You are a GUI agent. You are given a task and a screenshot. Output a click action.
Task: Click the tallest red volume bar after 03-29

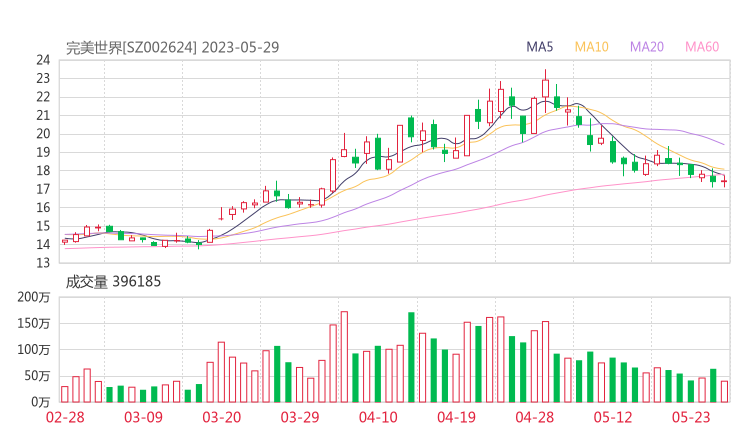[344, 357]
